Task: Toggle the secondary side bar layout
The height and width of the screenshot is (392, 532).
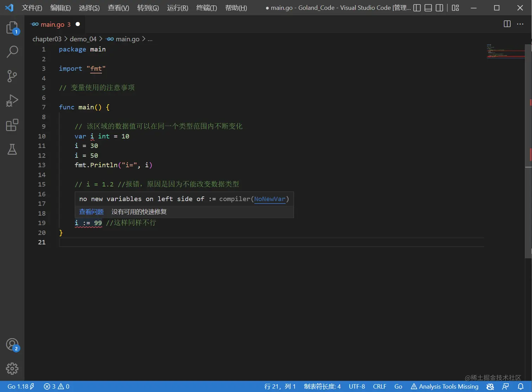Action: click(x=439, y=8)
